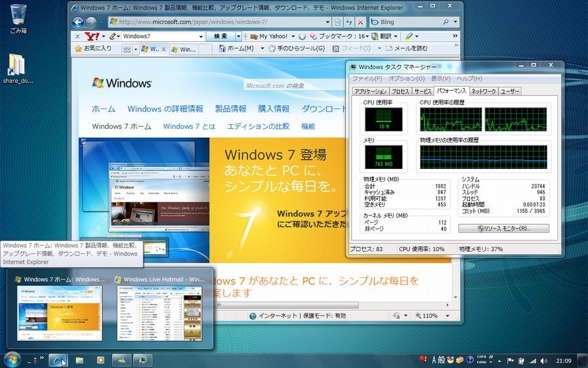Image resolution: width=588 pixels, height=368 pixels.
Task: Select the Windows Live Hotmail preview thumbnail
Action: 161,312
